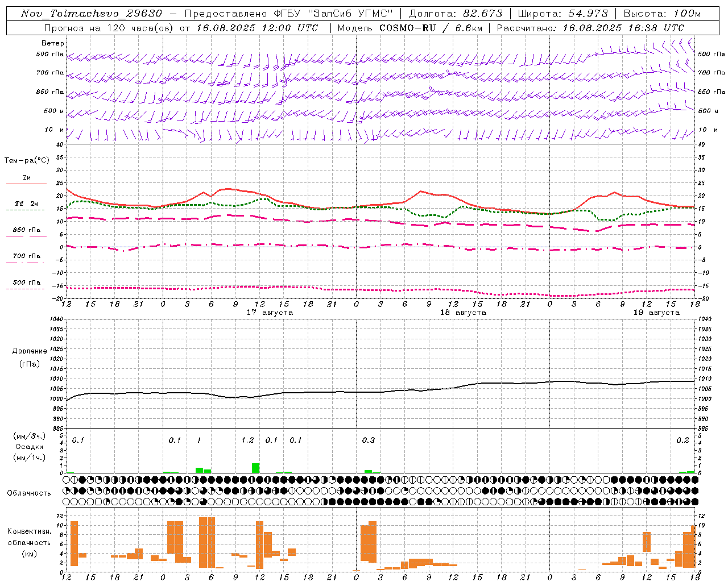Viewport: 728px width, 582px height.
Task: Click the Рассчитано: 16.08.2025 16:38 UTC text
Action: coord(590,28)
